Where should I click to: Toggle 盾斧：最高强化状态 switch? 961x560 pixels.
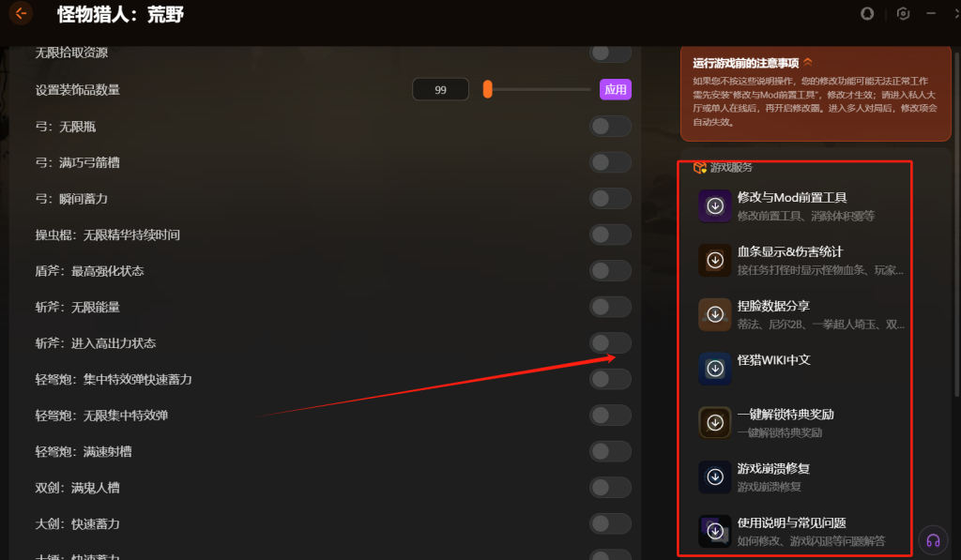610,271
